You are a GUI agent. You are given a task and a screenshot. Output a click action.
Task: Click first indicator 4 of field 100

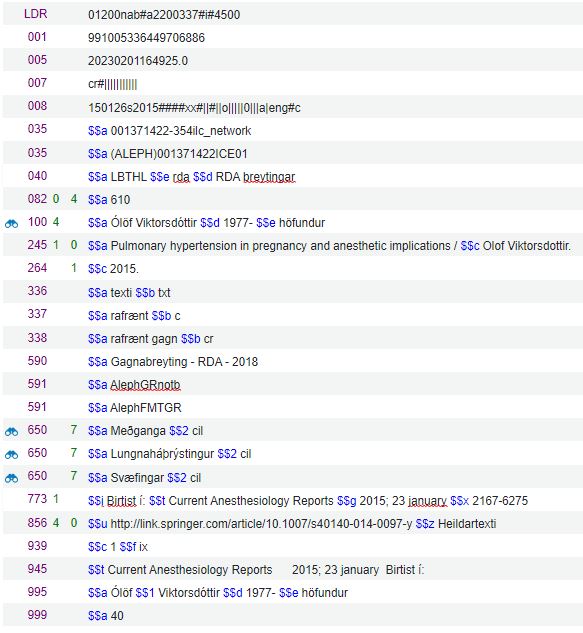pyautogui.click(x=56, y=222)
